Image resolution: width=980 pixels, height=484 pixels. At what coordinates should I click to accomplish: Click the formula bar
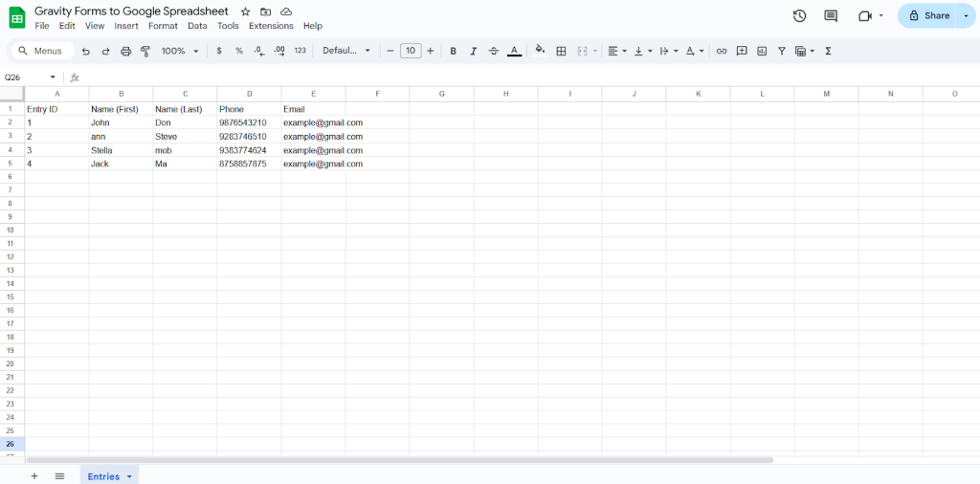point(530,77)
